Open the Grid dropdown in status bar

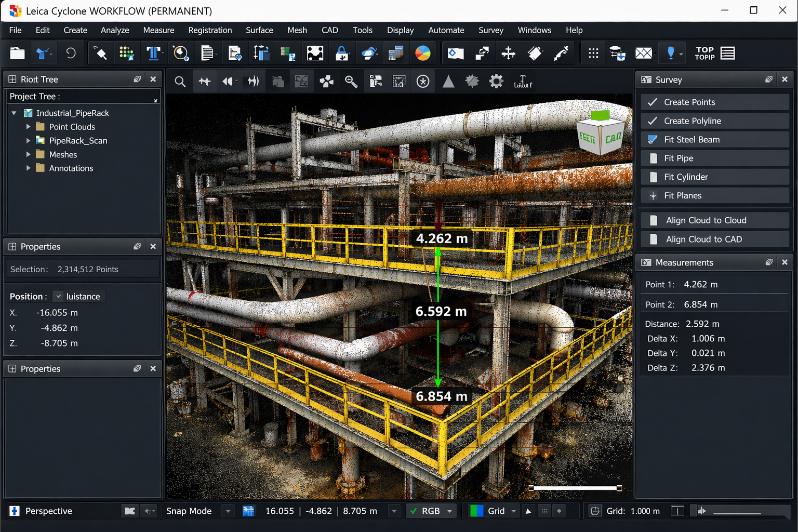click(513, 511)
